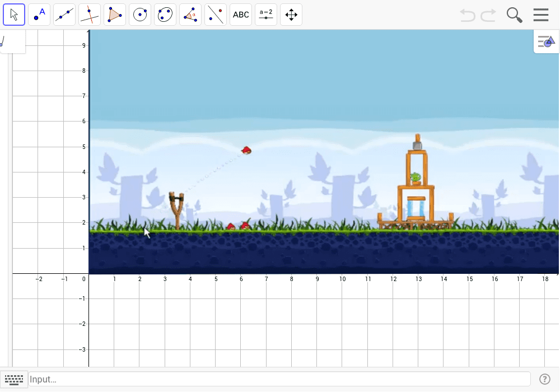Select the Ellipse conic tool
This screenshot has height=392, width=560.
click(x=165, y=15)
